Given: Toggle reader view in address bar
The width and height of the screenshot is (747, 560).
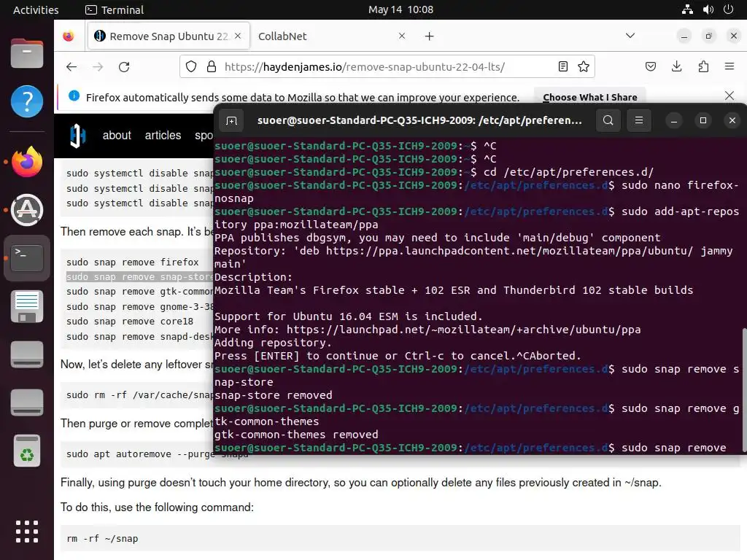Looking at the screenshot, I should pos(563,66).
